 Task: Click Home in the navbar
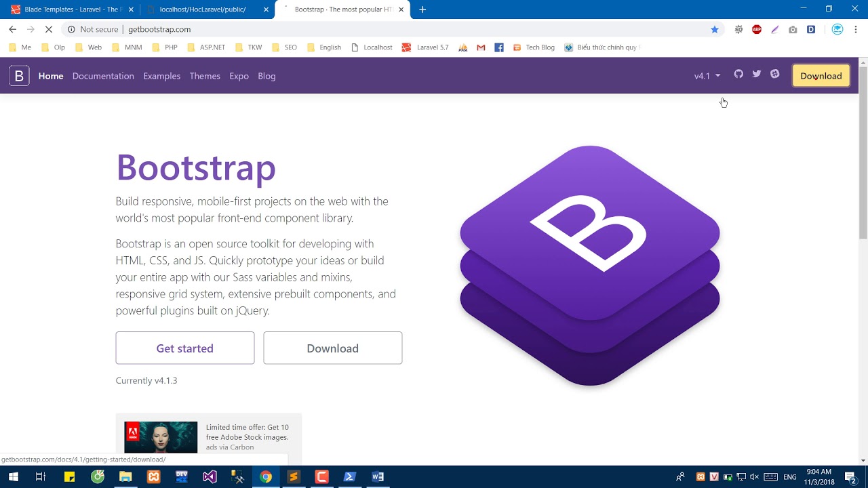[x=51, y=76]
